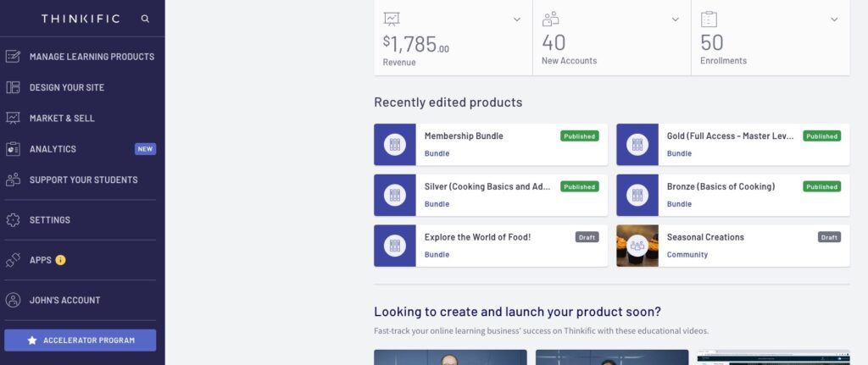868x365 pixels.
Task: Click the yellow info badge beside Apps
Action: tap(60, 260)
